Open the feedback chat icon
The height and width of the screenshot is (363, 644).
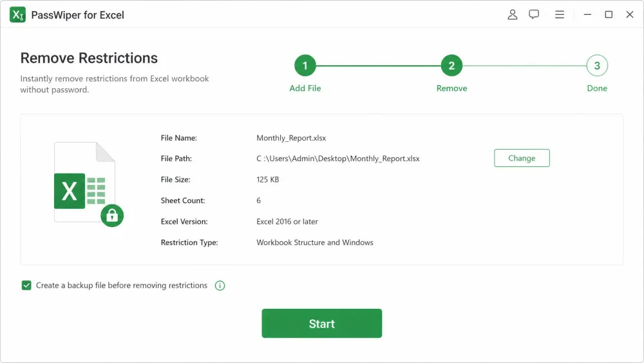(534, 15)
